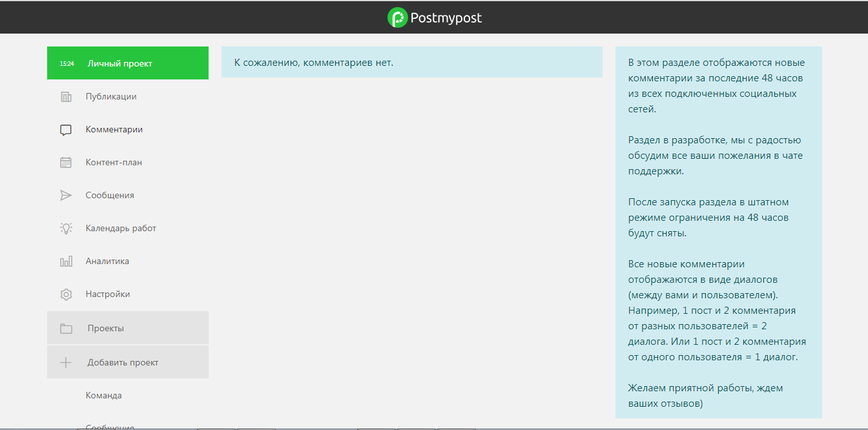Open the Публикации section icon
868x430 pixels.
point(65,96)
